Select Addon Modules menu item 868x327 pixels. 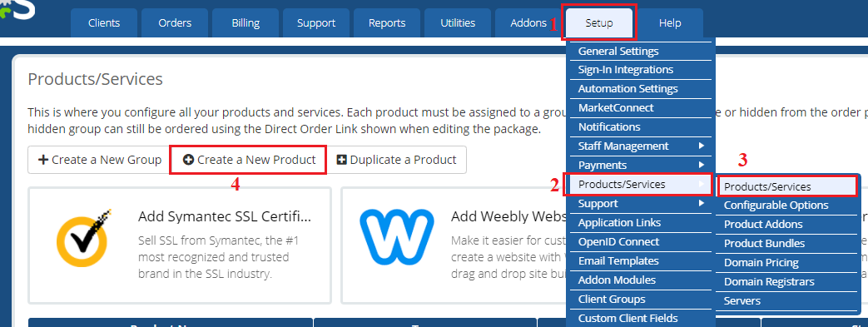[641, 280]
